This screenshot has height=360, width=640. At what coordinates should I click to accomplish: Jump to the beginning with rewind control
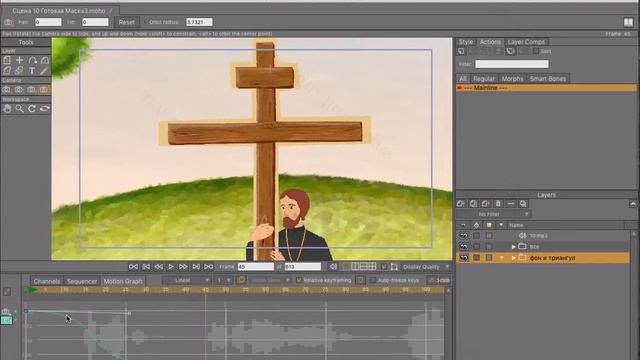tap(133, 267)
